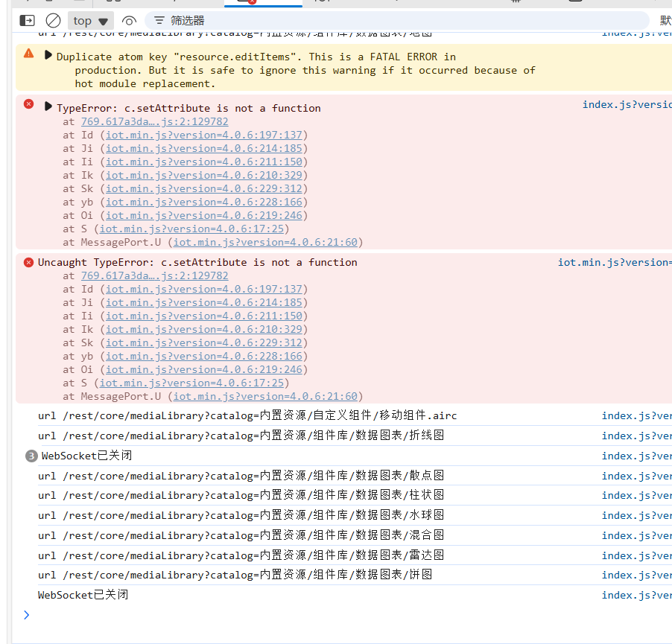
Task: Open iot.min.js 229:312 link in first stack
Action: pyautogui.click(x=204, y=189)
